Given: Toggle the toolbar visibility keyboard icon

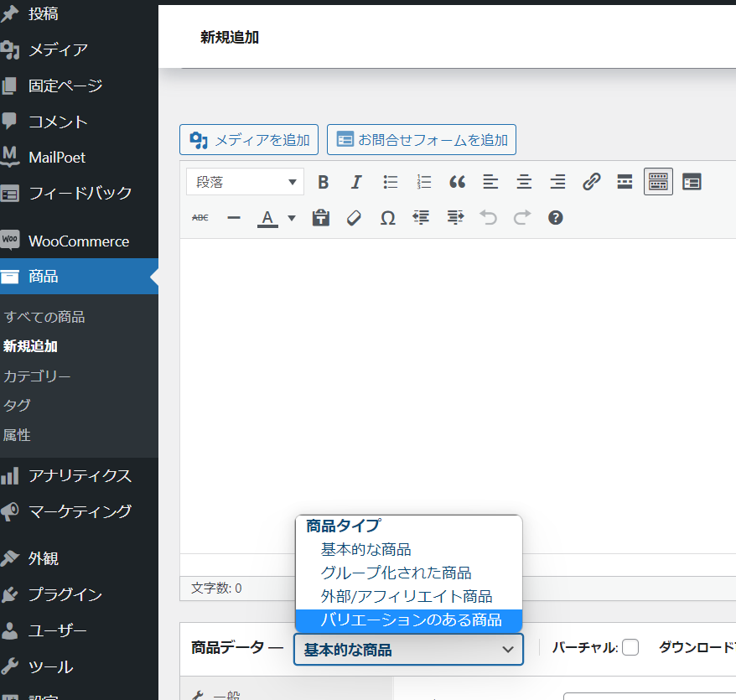Looking at the screenshot, I should 658,182.
